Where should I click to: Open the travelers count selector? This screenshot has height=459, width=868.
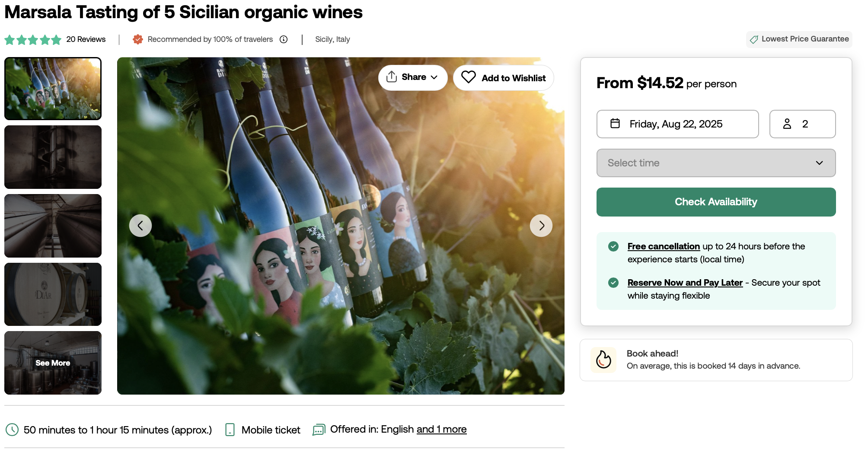[x=802, y=124]
